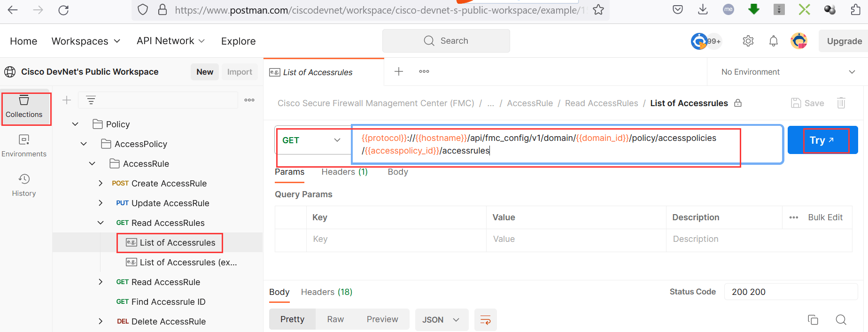The height and width of the screenshot is (332, 868).
Task: Select List of Accessrules (ex... example item
Action: pos(181,262)
